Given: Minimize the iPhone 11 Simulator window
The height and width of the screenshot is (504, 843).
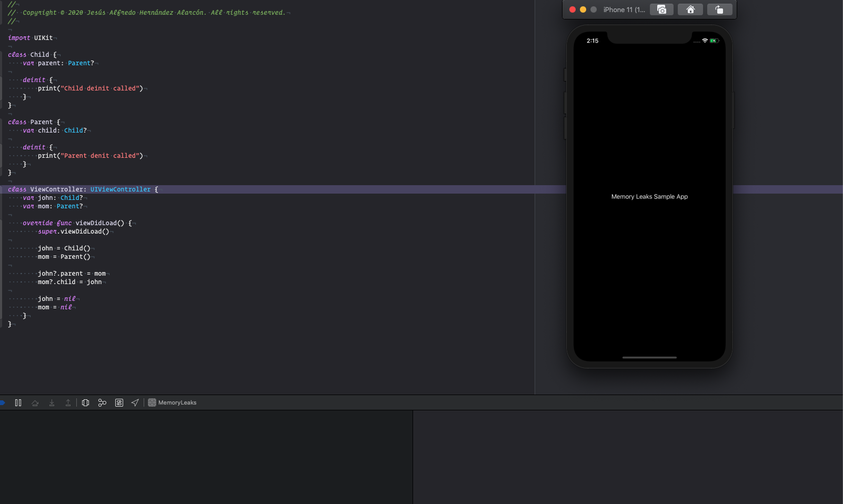Looking at the screenshot, I should [583, 9].
